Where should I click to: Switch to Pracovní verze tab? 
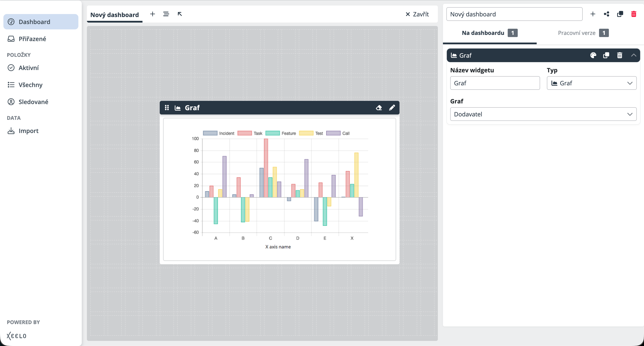point(583,33)
